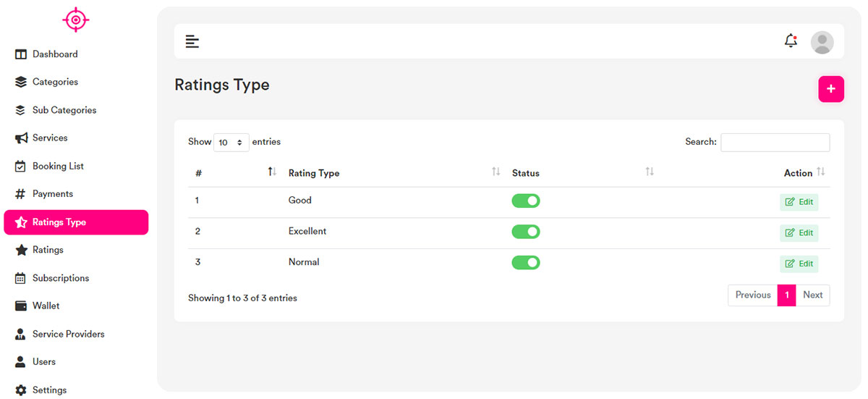
Task: Open the notifications bell icon
Action: pos(791,41)
